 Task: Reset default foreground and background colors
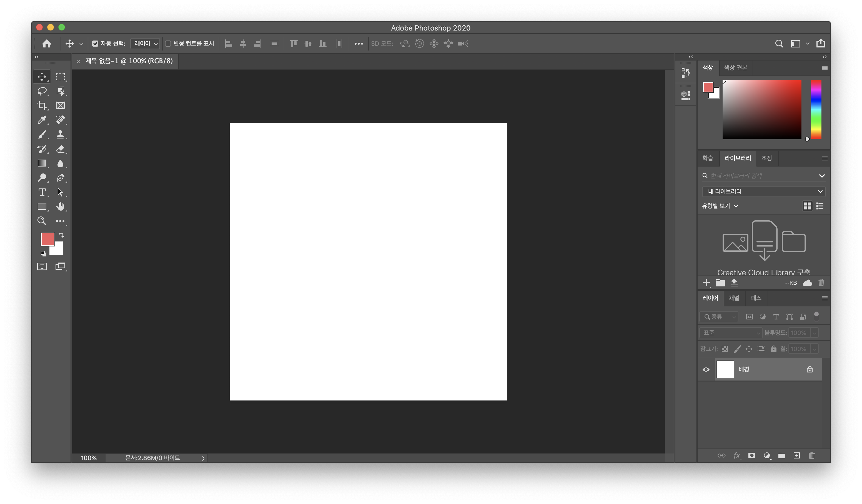[x=43, y=253]
